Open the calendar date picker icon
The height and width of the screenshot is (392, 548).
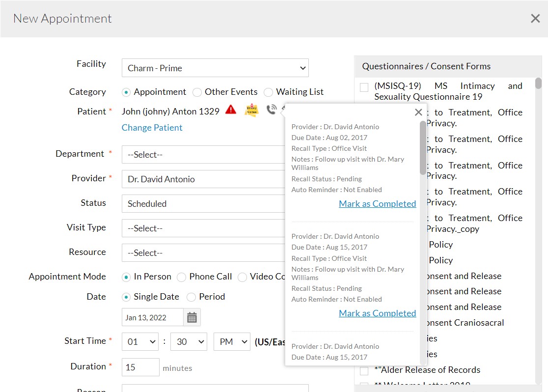[192, 317]
